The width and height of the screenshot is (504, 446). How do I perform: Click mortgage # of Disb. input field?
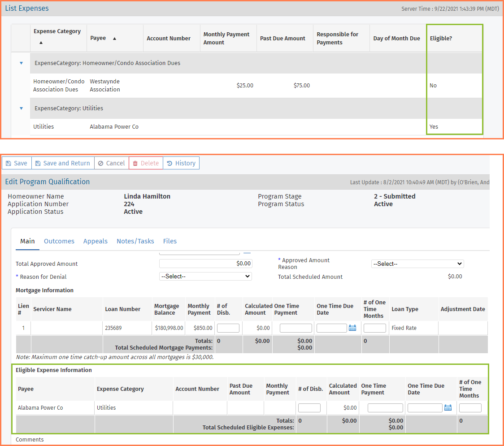[x=228, y=328]
